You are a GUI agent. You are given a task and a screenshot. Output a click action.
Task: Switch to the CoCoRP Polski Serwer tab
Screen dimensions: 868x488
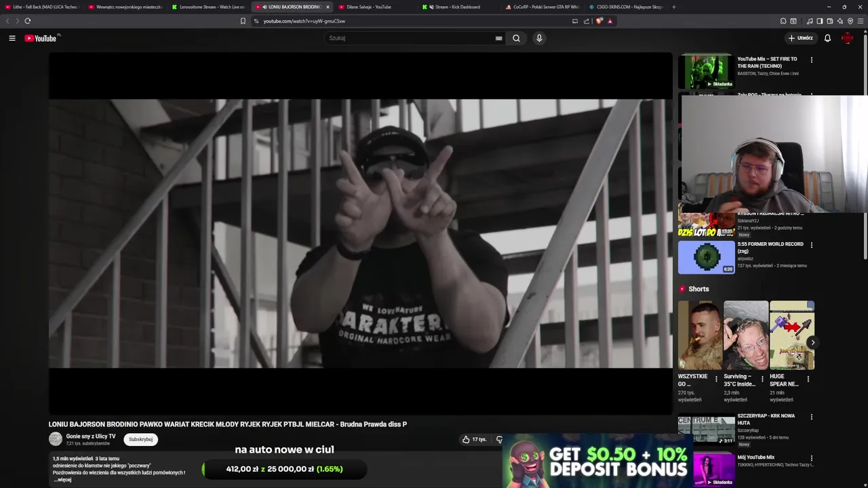point(542,7)
